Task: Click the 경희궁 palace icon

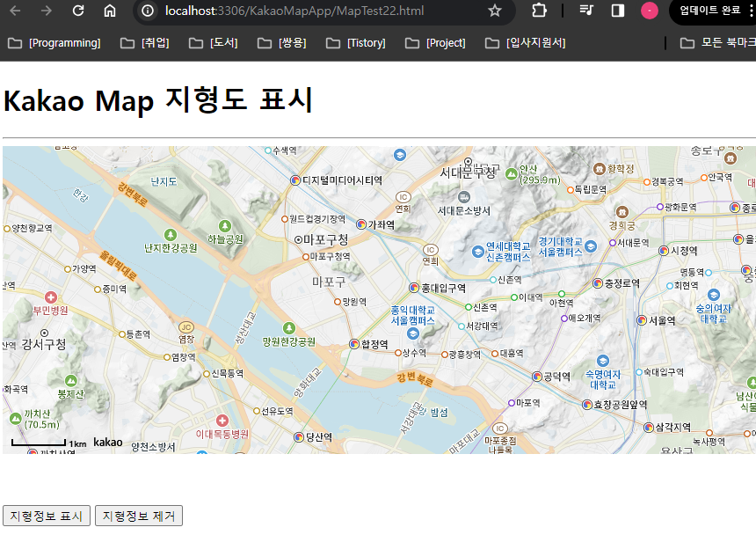Action: click(x=622, y=211)
